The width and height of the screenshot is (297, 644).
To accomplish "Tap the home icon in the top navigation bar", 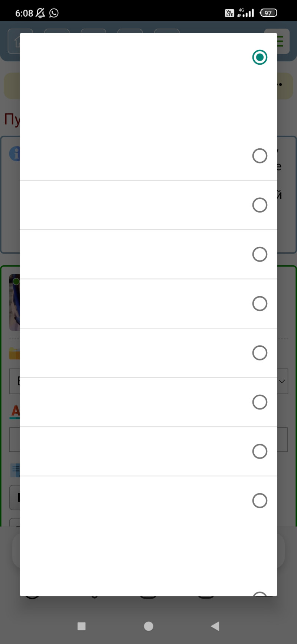I will (15, 42).
